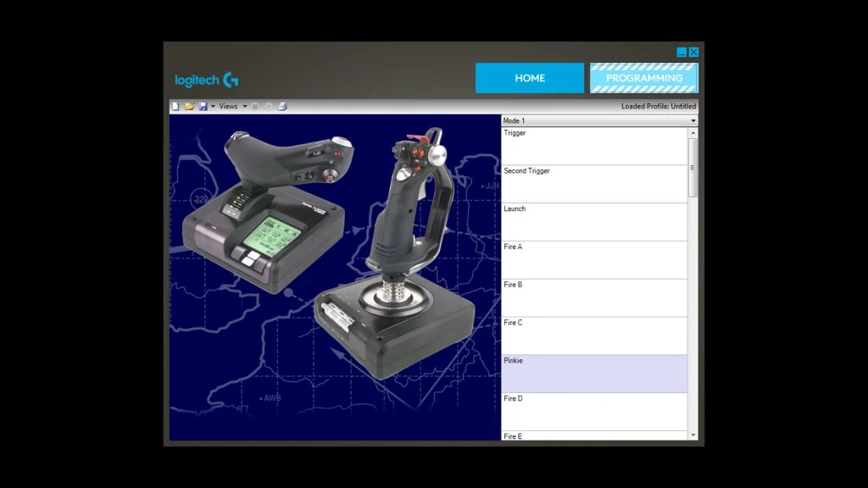
Task: Click the New Profile icon
Action: [175, 107]
